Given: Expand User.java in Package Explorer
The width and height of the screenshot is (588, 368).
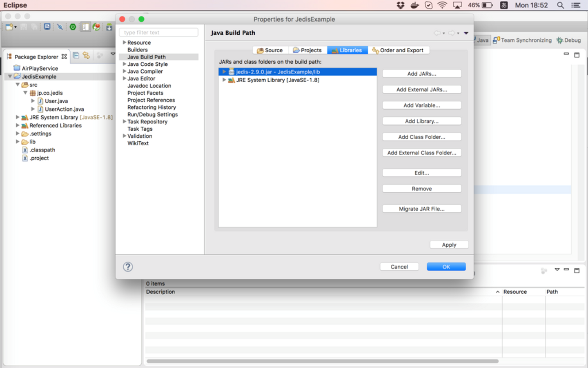Looking at the screenshot, I should (x=33, y=101).
